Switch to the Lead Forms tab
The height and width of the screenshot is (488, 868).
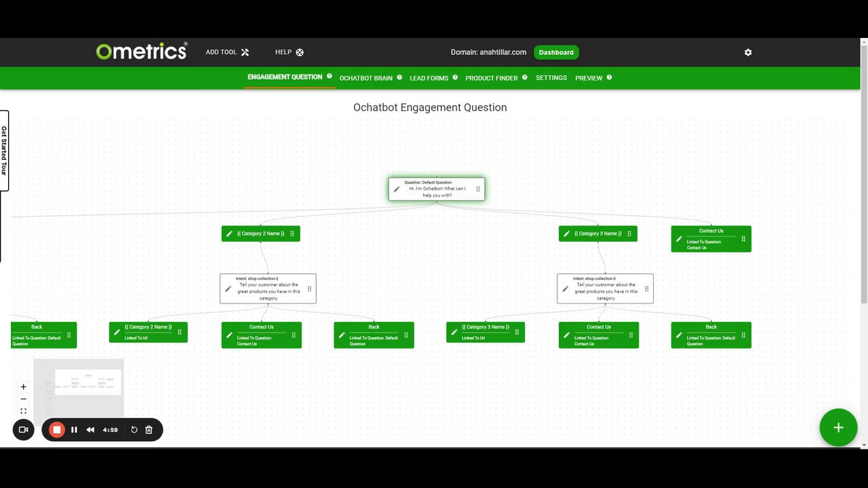coord(429,78)
